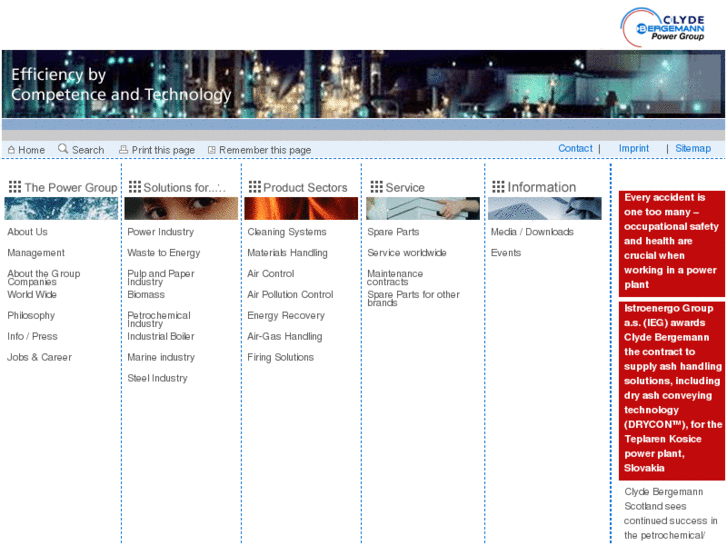The width and height of the screenshot is (727, 545).
Task: Open the Product Sectors section heading
Action: point(305,187)
